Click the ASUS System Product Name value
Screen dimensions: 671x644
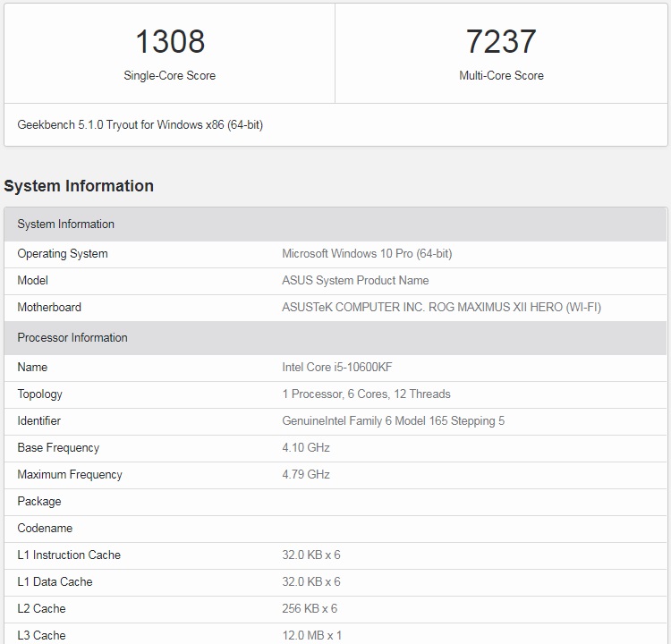point(355,280)
